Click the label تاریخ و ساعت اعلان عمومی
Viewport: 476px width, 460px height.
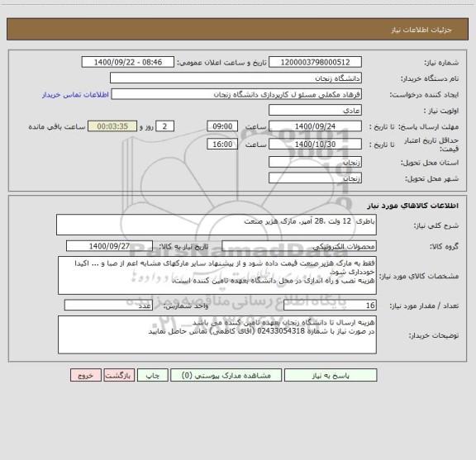[x=222, y=63]
